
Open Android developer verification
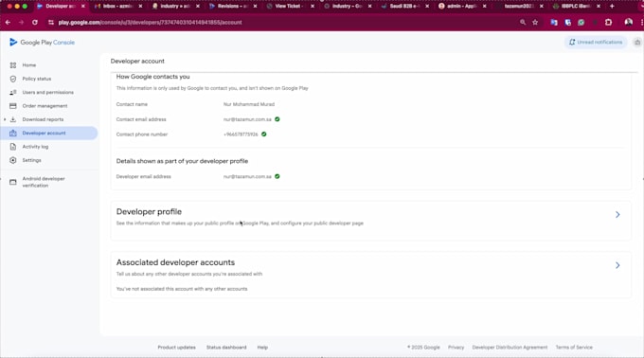[x=44, y=182]
